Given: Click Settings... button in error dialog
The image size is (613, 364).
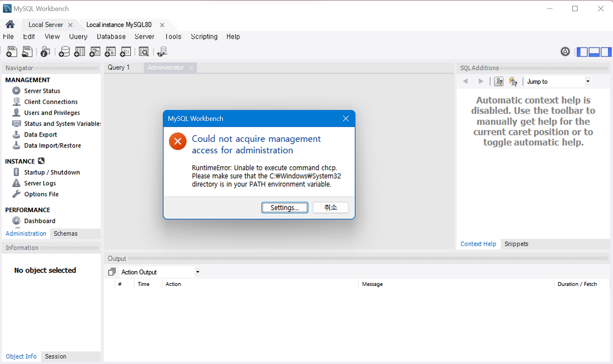Looking at the screenshot, I should pos(285,208).
